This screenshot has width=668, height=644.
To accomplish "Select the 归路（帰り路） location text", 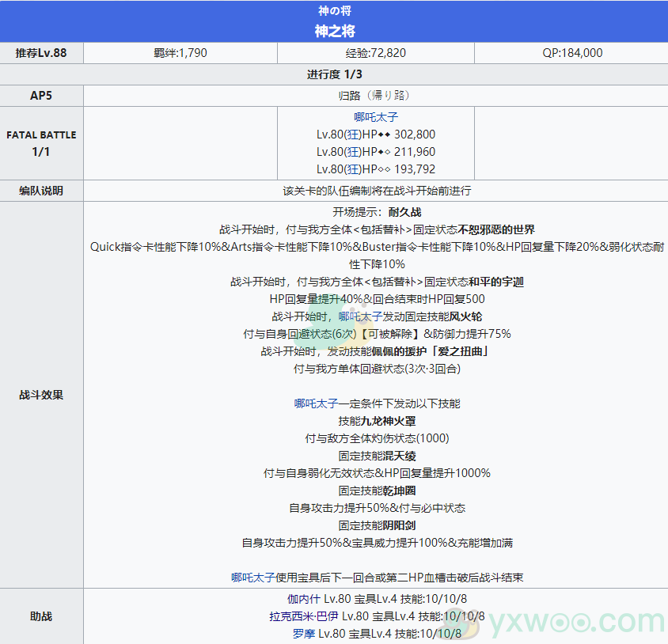I will click(374, 96).
